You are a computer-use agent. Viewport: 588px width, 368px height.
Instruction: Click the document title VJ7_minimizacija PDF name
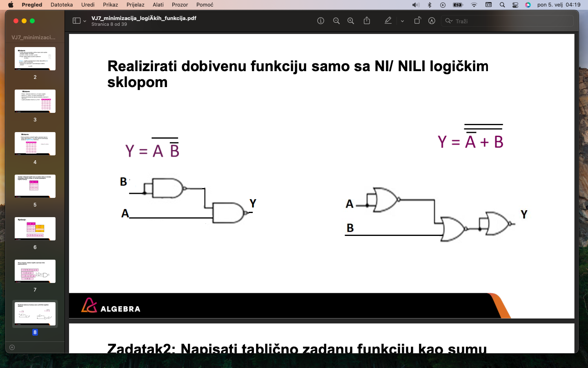point(144,18)
